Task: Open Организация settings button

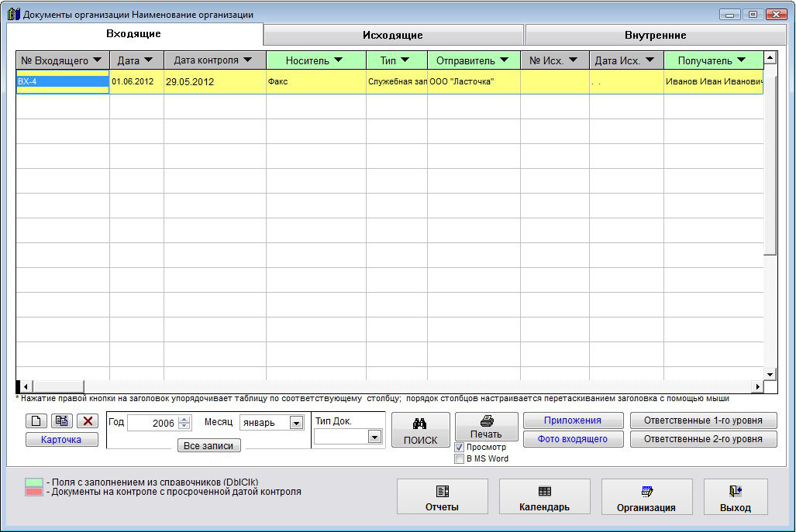Action: pyautogui.click(x=646, y=496)
